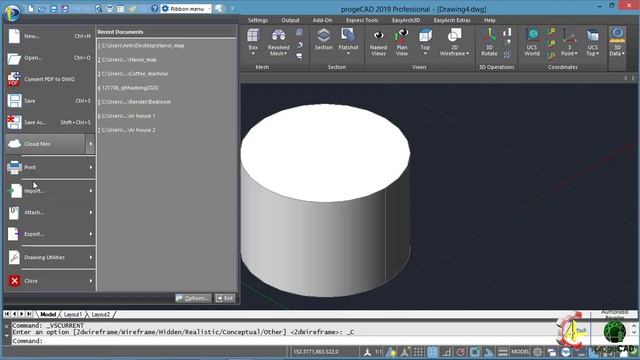Click the annotation scale 1:1 in status bar
This screenshot has width=640, height=360.
[378, 352]
